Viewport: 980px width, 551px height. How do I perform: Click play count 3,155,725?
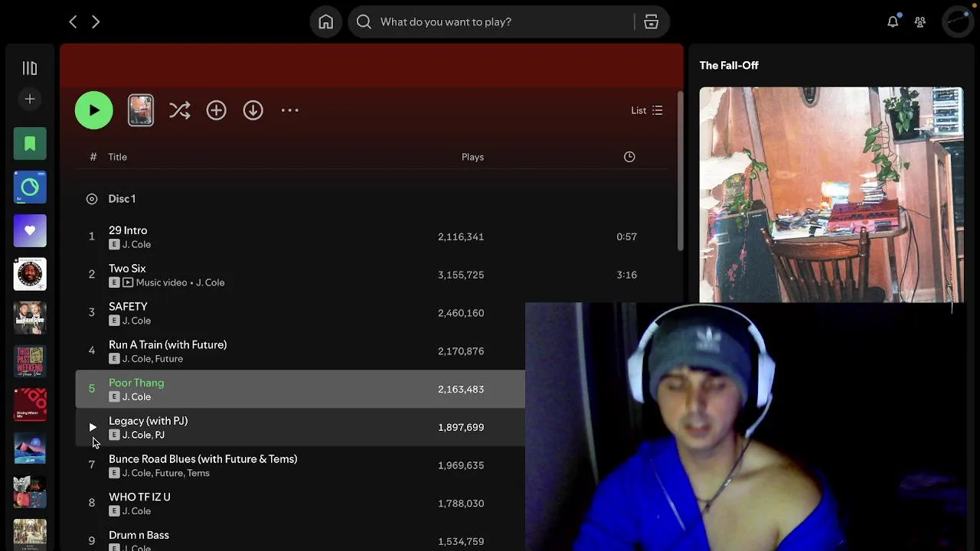pos(461,275)
